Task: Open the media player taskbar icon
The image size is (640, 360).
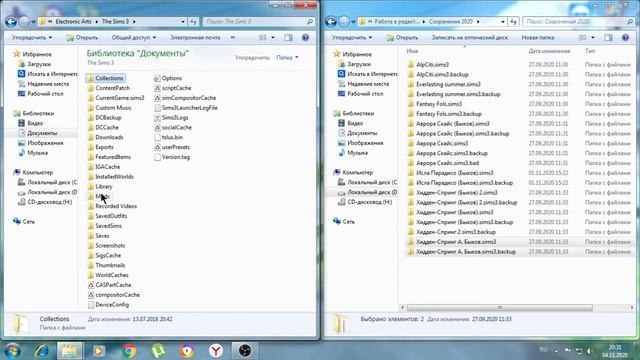Action: (x=99, y=351)
